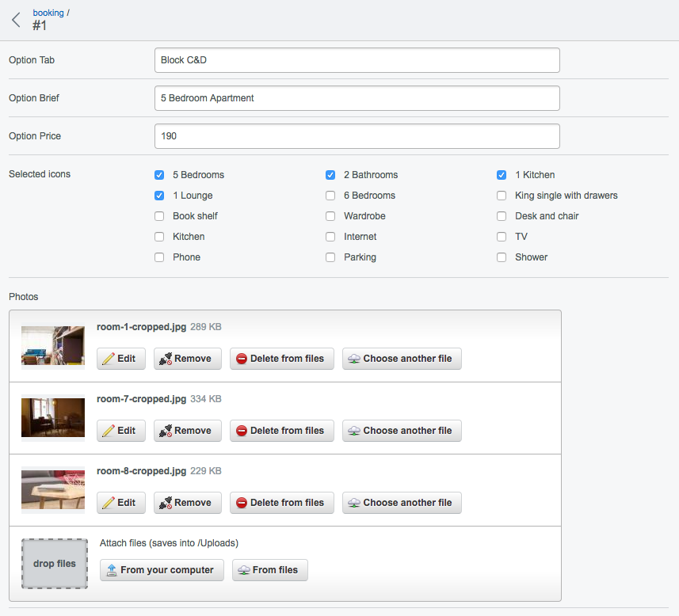Tick the Internet checkbox
This screenshot has width=679, height=616.
click(x=330, y=237)
